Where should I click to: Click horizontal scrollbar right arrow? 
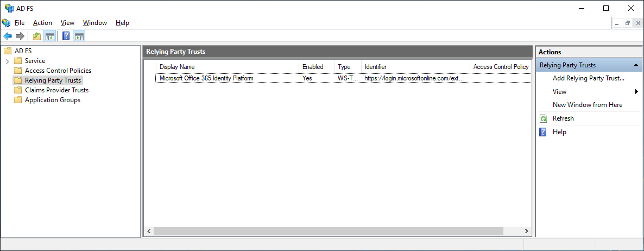pos(527,231)
